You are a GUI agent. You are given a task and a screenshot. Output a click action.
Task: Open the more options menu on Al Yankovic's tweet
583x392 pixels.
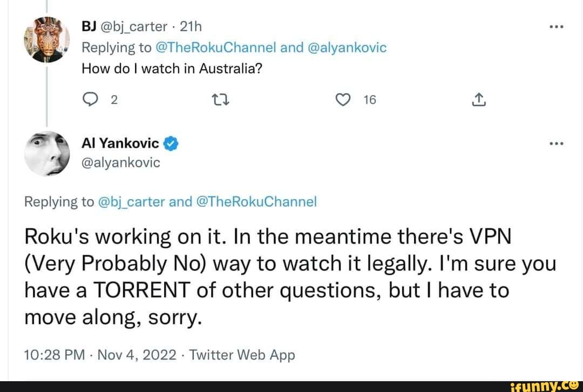pyautogui.click(x=557, y=143)
